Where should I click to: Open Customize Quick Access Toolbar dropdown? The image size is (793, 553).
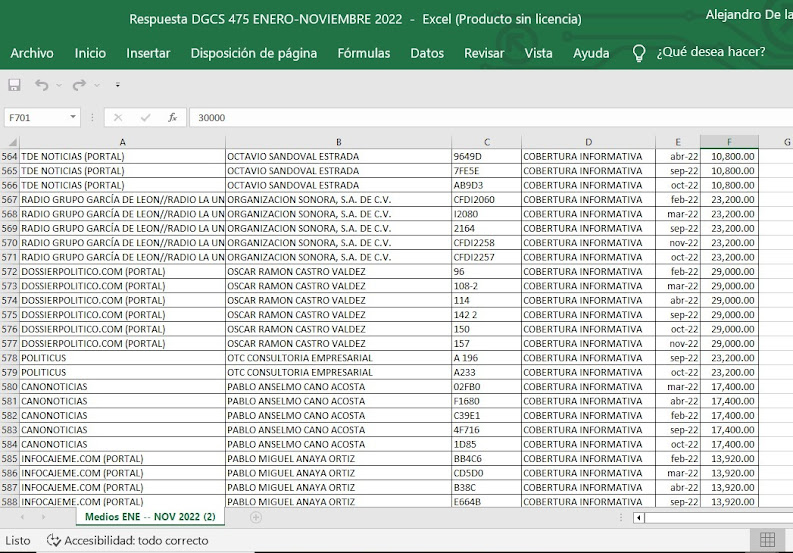[x=117, y=85]
